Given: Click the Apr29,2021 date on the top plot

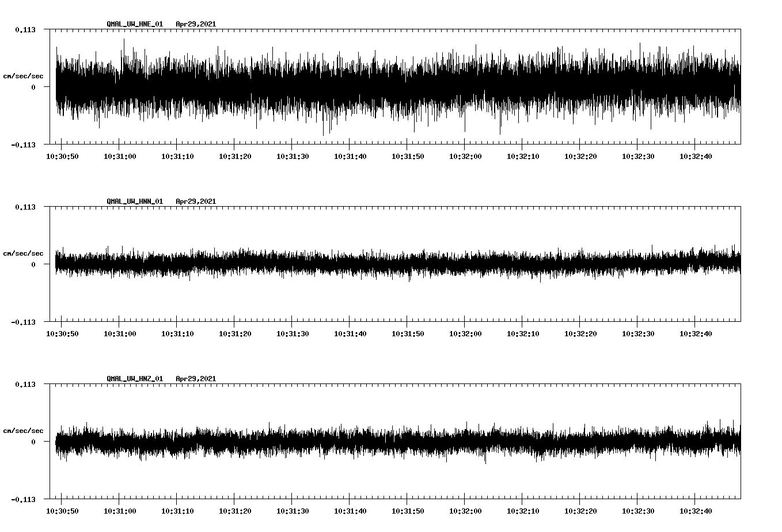Looking at the screenshot, I should pos(196,24).
